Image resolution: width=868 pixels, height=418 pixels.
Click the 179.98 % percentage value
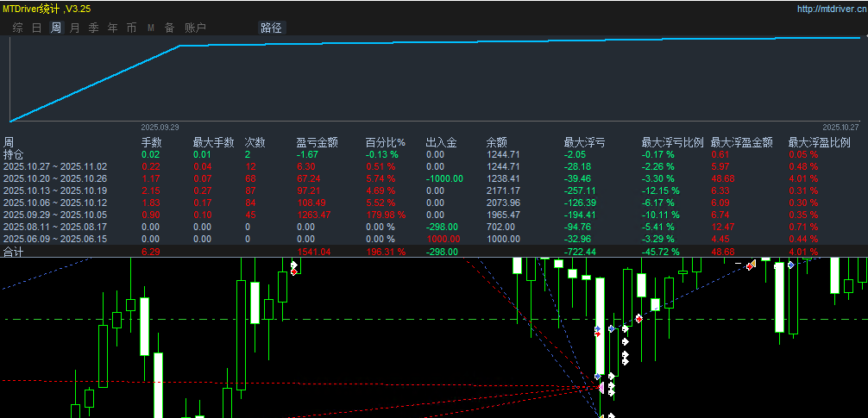(386, 215)
